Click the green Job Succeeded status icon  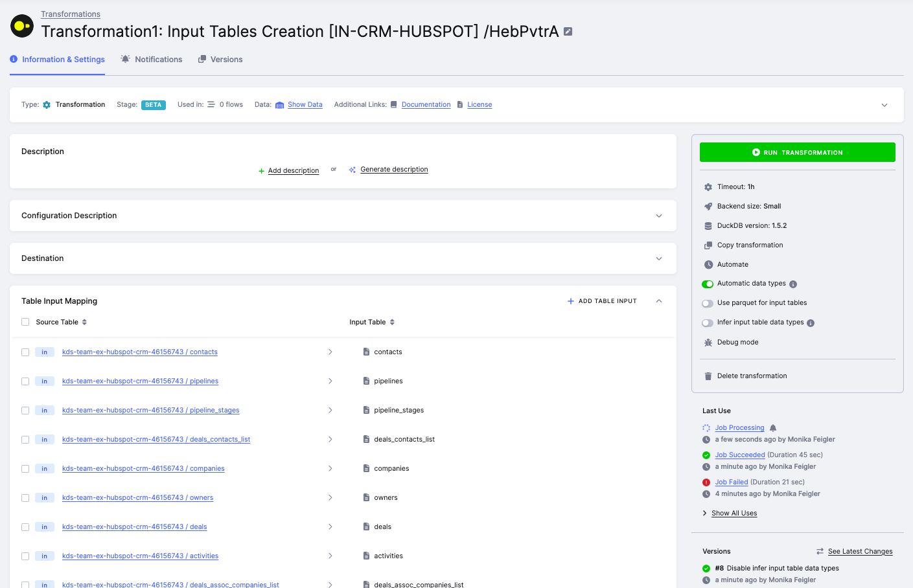point(706,455)
